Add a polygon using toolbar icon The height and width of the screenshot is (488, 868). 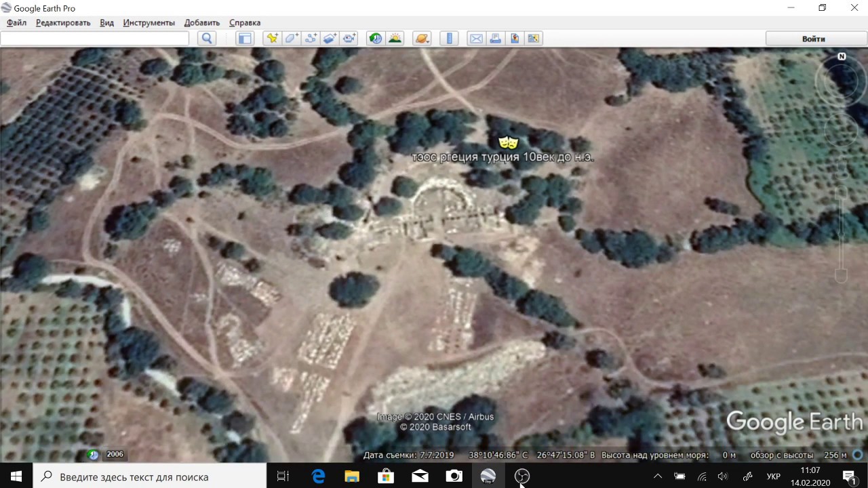292,39
